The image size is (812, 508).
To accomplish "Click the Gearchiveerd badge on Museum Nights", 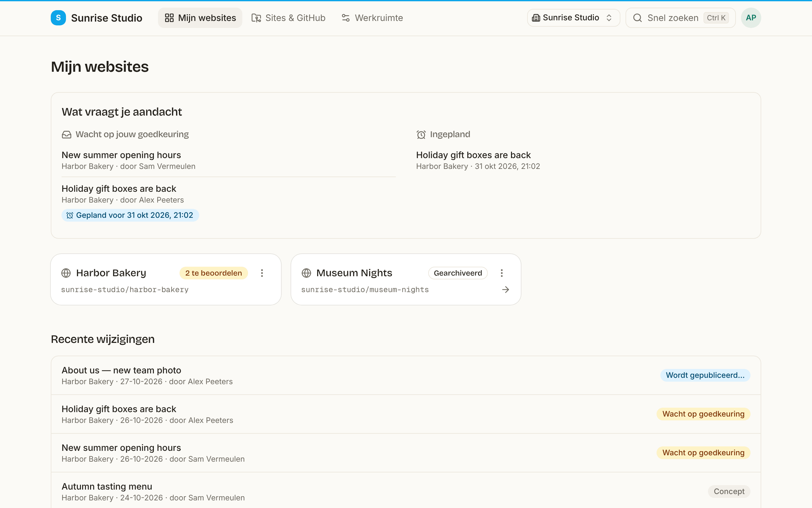I will (x=458, y=273).
